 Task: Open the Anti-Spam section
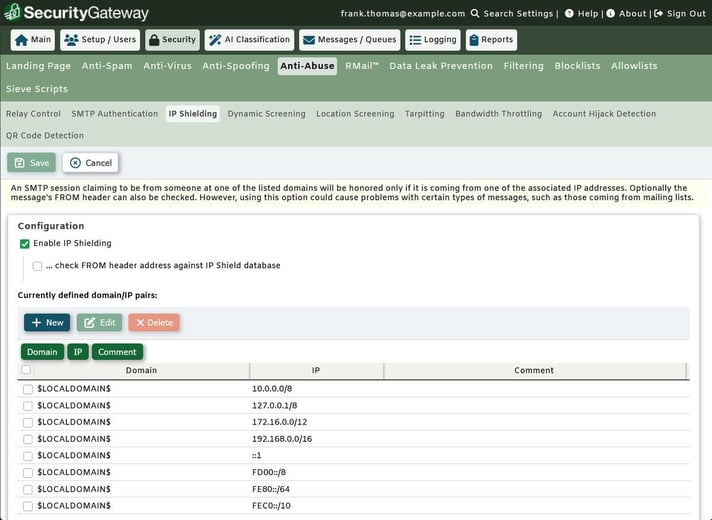(x=107, y=66)
